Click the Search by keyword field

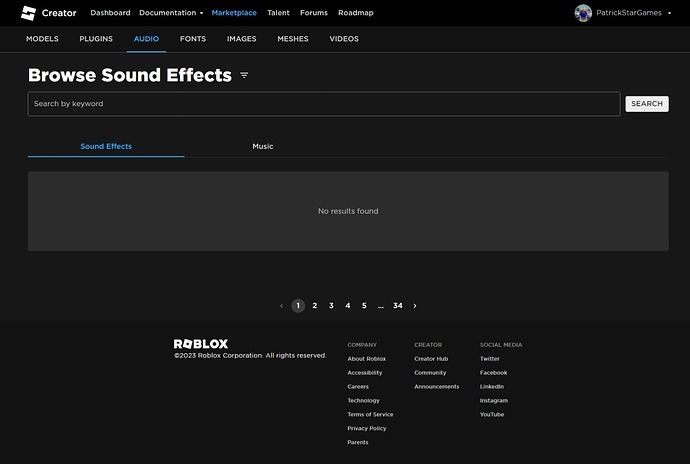click(324, 104)
